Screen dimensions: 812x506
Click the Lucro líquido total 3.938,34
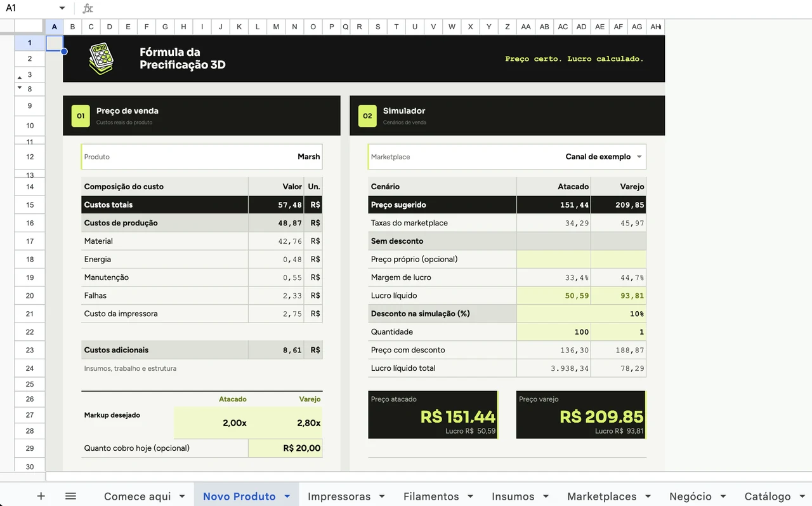(x=554, y=368)
